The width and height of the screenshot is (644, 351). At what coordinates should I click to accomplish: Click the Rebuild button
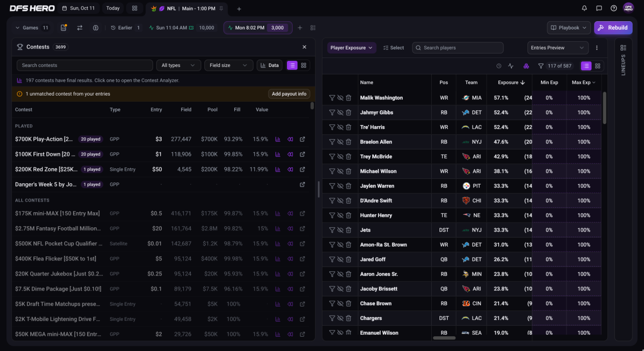point(613,28)
